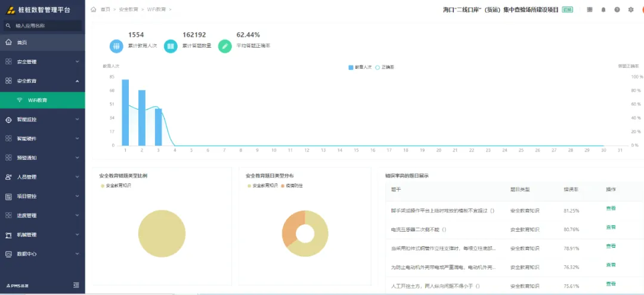Click the grid icon beside 进度管理

click(x=8, y=215)
